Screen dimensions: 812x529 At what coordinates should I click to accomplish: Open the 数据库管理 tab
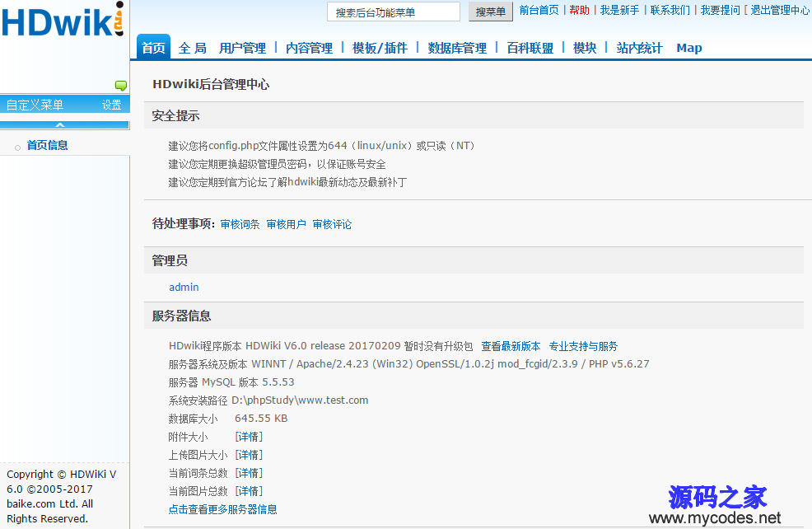tap(457, 48)
